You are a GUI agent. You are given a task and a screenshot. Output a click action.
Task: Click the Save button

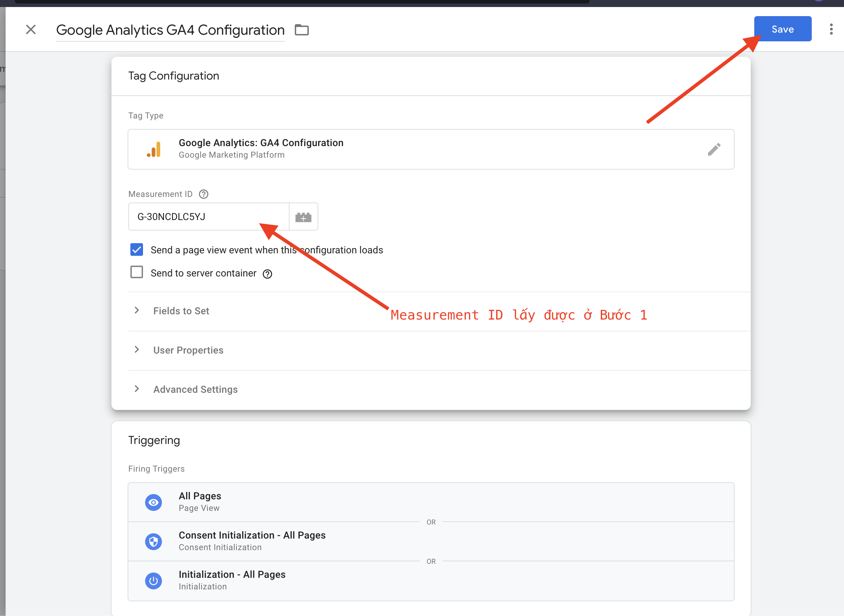pyautogui.click(x=782, y=29)
